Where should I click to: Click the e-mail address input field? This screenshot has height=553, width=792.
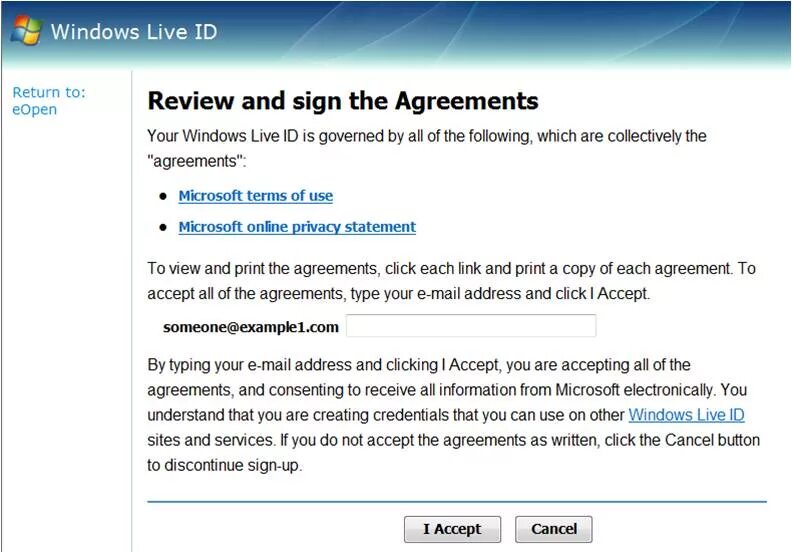pyautogui.click(x=471, y=326)
